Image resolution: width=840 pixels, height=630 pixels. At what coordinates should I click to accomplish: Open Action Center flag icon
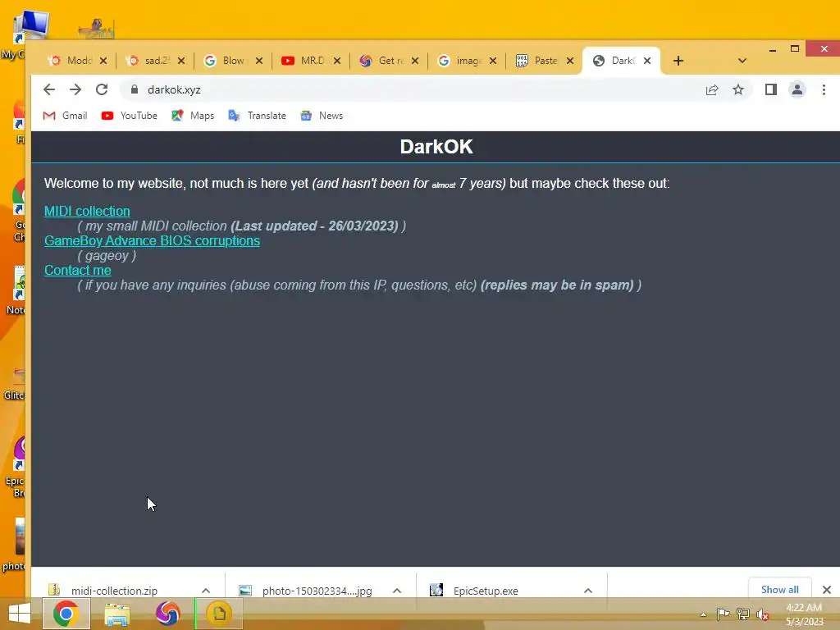724,614
